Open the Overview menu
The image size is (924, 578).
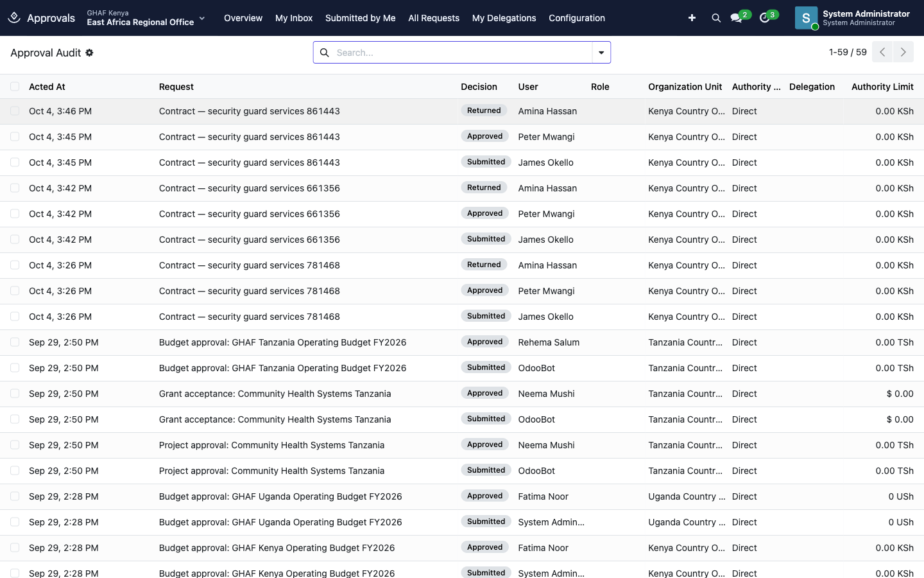tap(243, 18)
